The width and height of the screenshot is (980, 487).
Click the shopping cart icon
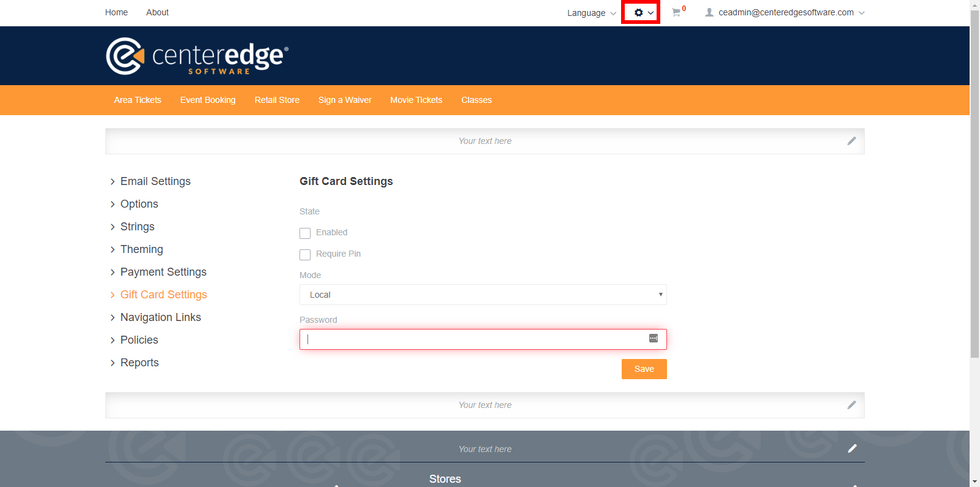click(x=676, y=12)
